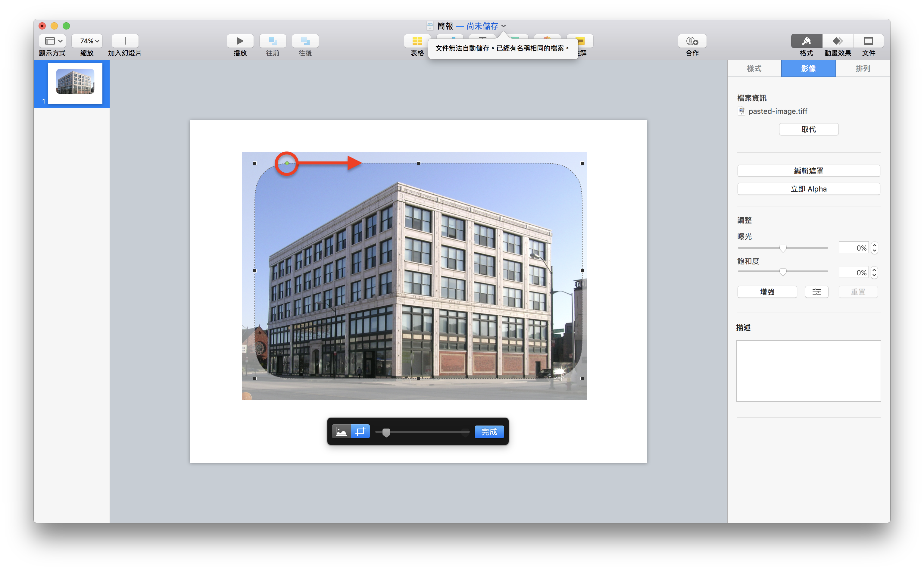
Task: Click the Add Slide plus icon
Action: (125, 41)
